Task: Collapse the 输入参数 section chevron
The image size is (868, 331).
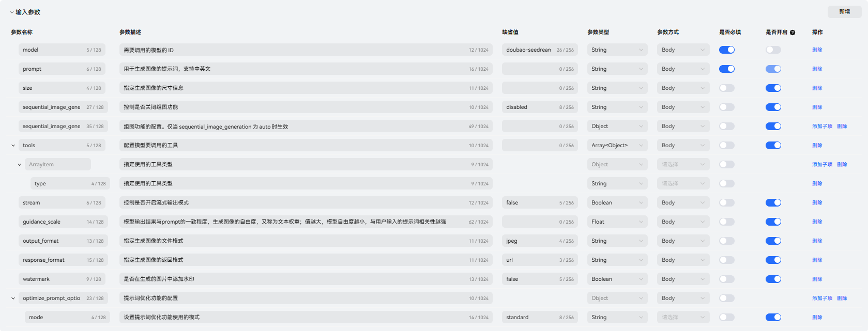Action: coord(12,12)
